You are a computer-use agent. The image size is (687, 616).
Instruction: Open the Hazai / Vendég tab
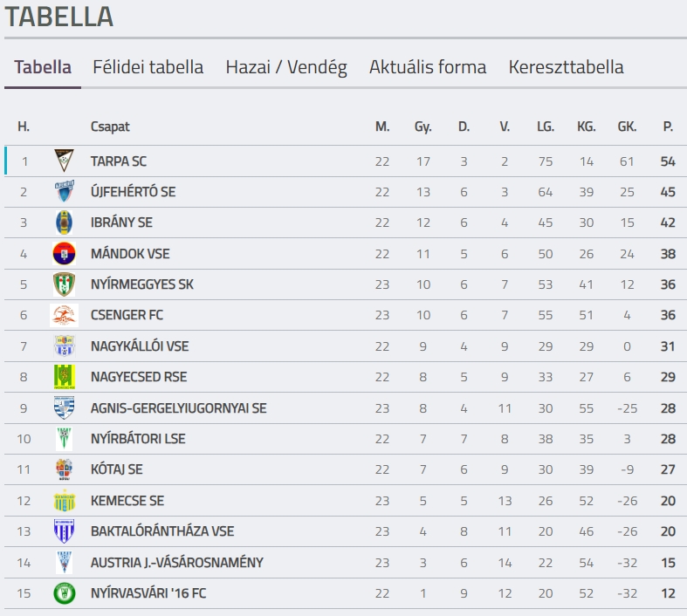[286, 67]
